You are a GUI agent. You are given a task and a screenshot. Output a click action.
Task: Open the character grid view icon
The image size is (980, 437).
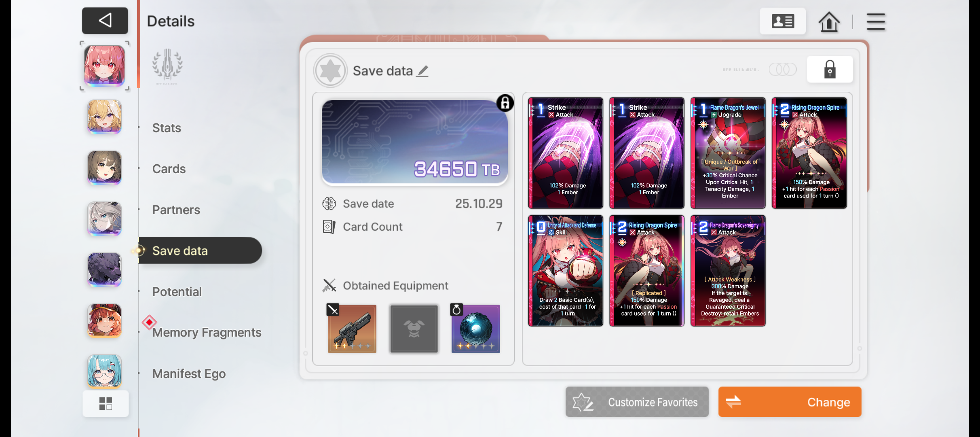[106, 403]
